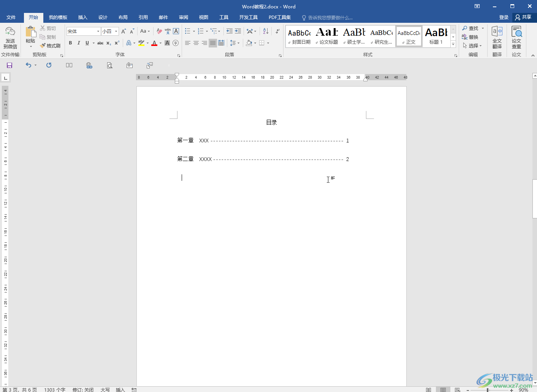Viewport: 537px width, 392px height.
Task: Click the 查找 (Find) button
Action: 470,28
